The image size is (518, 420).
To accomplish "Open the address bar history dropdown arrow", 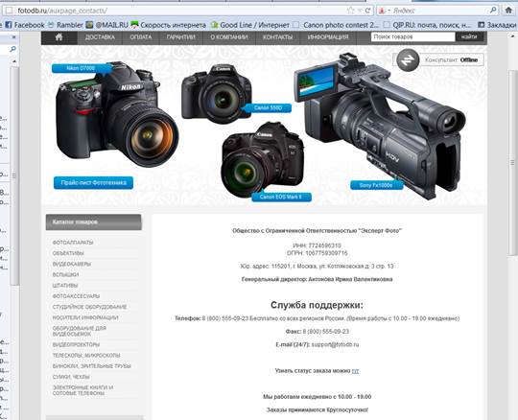I will [360, 11].
